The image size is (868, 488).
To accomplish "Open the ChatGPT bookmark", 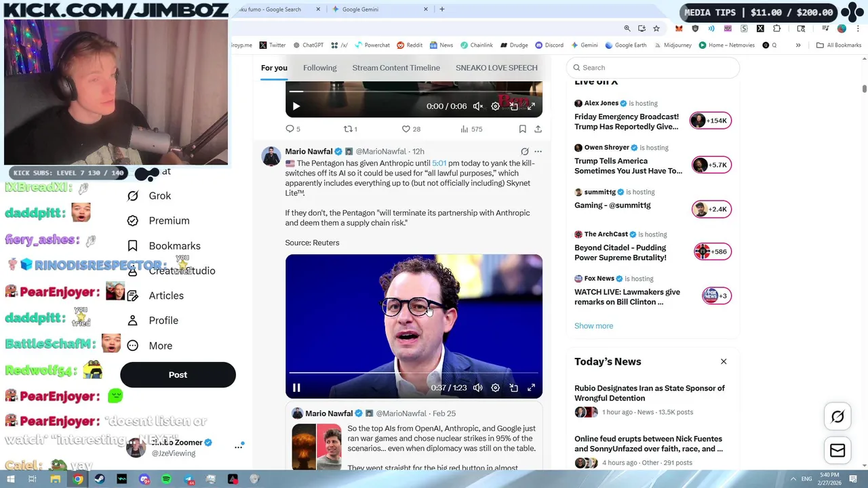I will [x=308, y=45].
